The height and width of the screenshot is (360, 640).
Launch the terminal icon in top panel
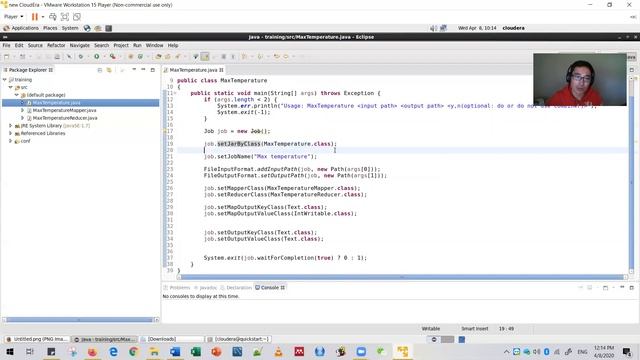(109, 28)
